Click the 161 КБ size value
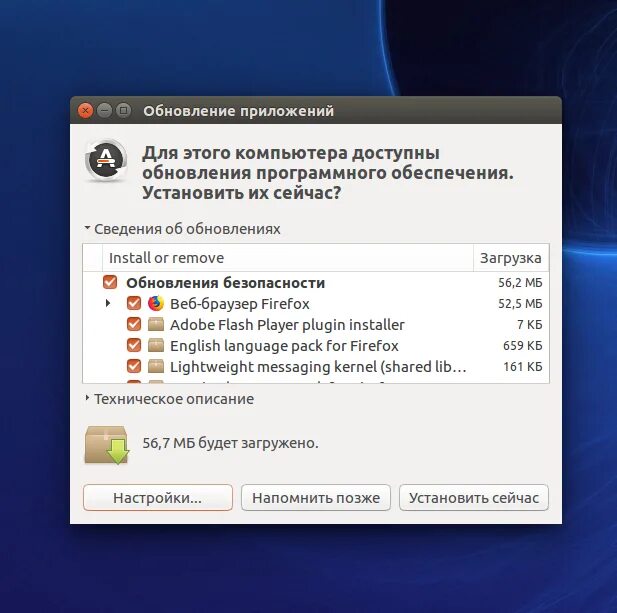The width and height of the screenshot is (617, 613). pyautogui.click(x=523, y=367)
